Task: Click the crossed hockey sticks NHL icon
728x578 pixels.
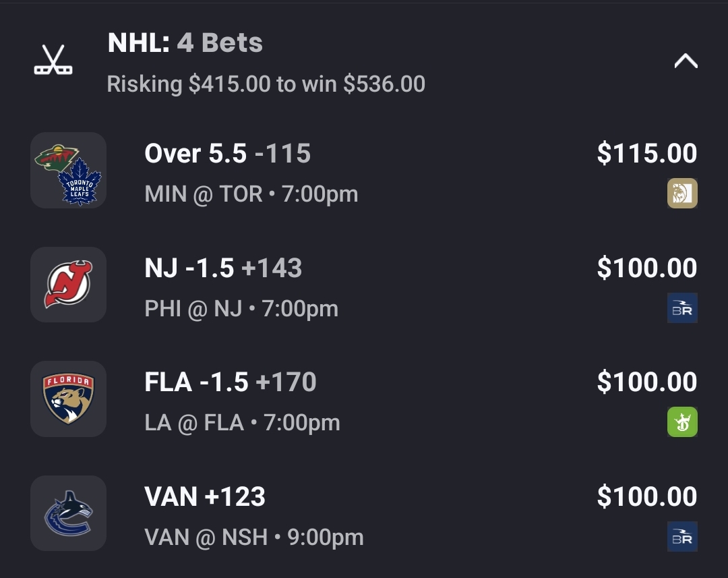Action: point(53,60)
